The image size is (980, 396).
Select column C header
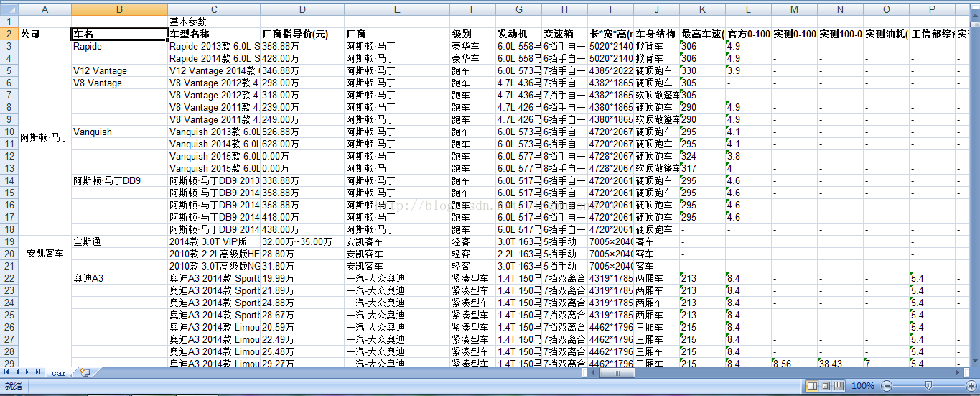click(x=214, y=9)
